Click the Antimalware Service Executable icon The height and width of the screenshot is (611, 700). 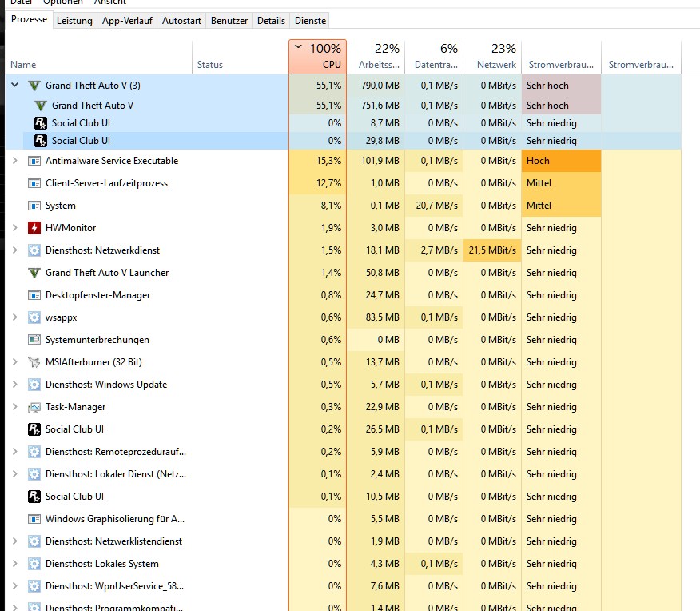pyautogui.click(x=34, y=161)
